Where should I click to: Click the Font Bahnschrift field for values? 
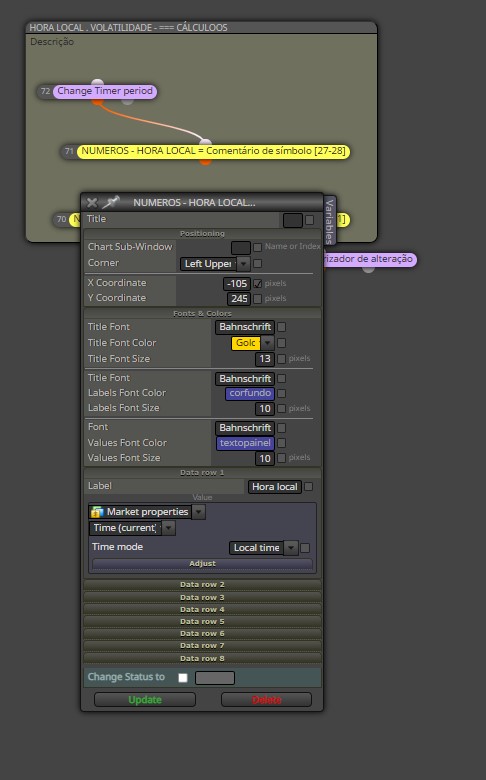pos(245,428)
